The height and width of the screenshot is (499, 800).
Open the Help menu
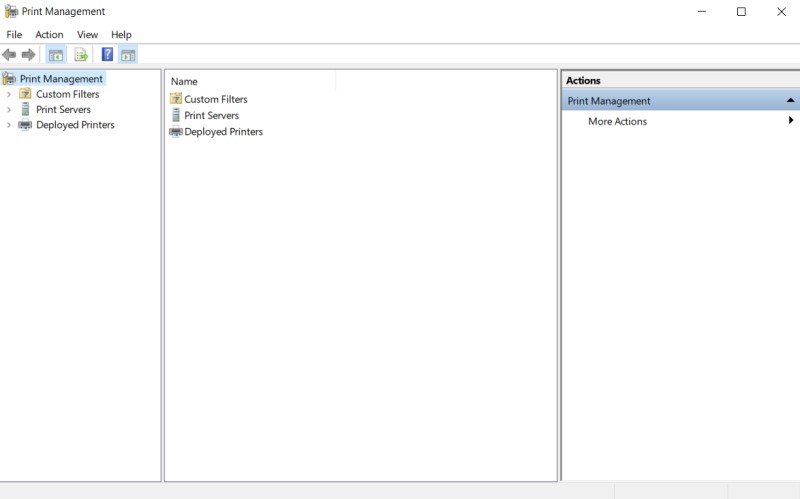(x=121, y=34)
